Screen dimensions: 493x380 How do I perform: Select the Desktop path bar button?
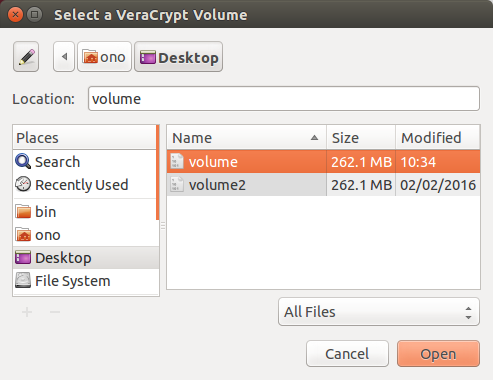(x=178, y=57)
